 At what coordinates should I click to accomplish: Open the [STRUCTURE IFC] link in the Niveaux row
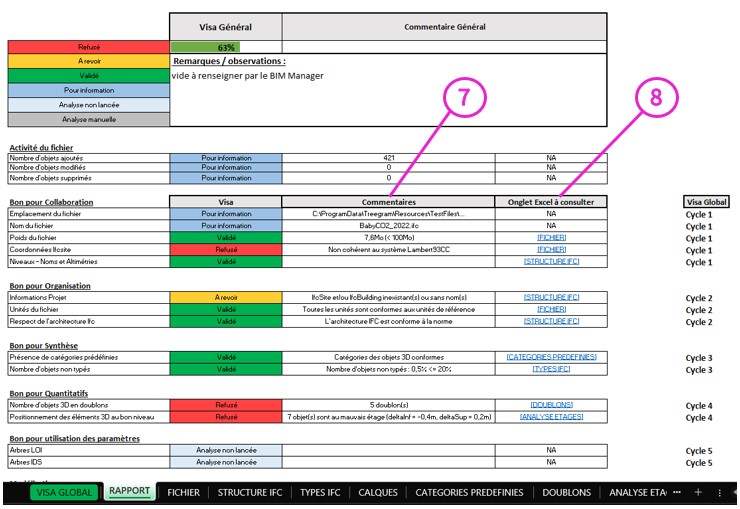[551, 261]
